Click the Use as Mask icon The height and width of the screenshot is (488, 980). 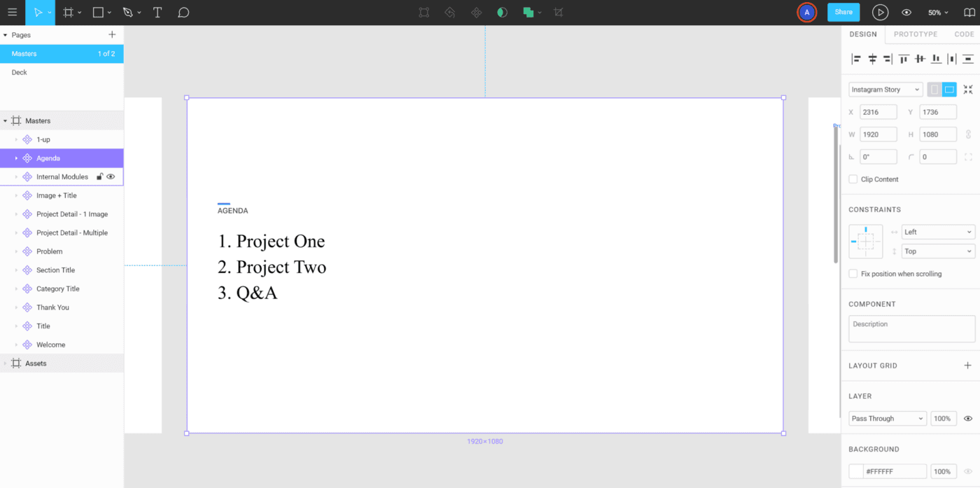click(502, 13)
